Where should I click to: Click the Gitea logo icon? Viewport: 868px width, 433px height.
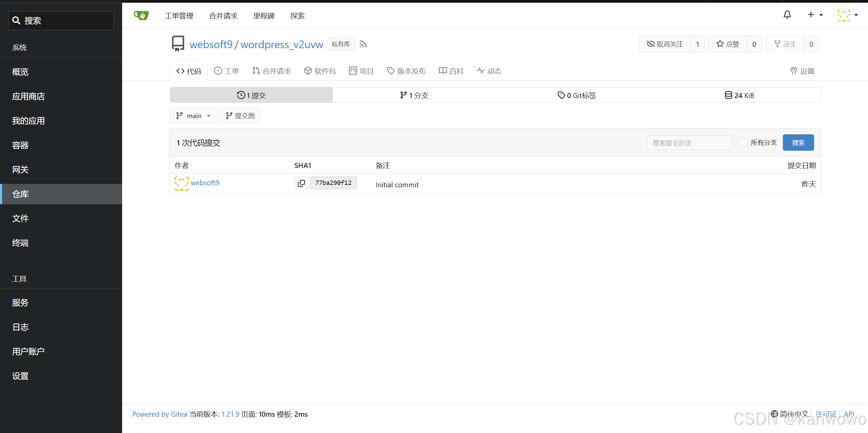click(x=141, y=16)
